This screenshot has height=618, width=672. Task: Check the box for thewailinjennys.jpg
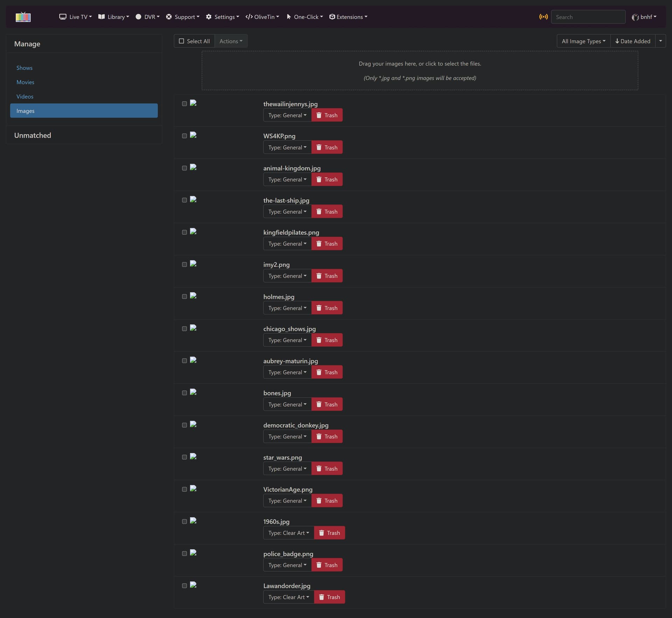184,104
